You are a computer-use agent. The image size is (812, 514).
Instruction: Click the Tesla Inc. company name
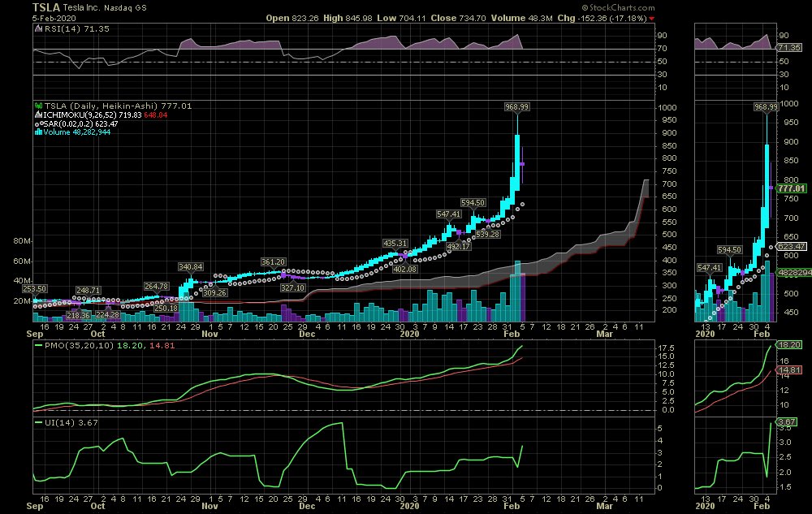82,8
